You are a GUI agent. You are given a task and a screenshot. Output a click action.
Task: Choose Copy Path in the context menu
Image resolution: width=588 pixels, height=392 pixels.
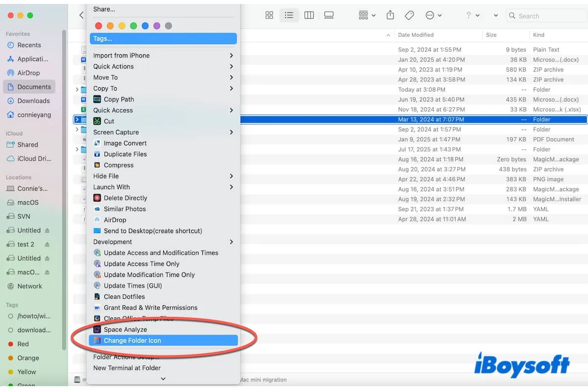[x=119, y=99]
